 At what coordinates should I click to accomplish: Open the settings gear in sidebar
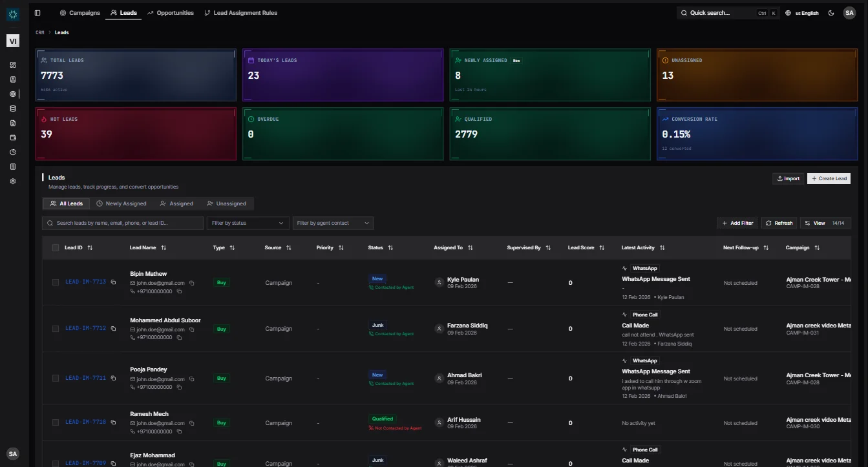tap(13, 182)
